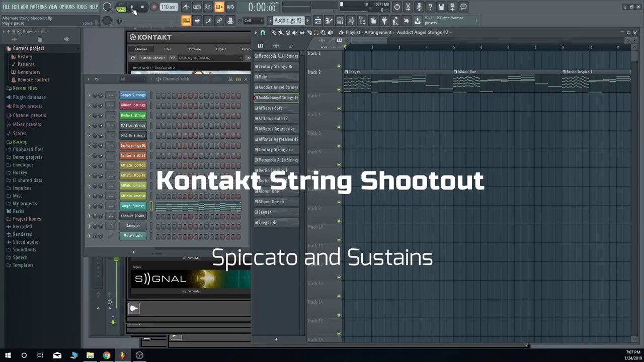Viewport: 644px width, 362px height.
Task: Open the Templates browser folder
Action: pyautogui.click(x=23, y=265)
